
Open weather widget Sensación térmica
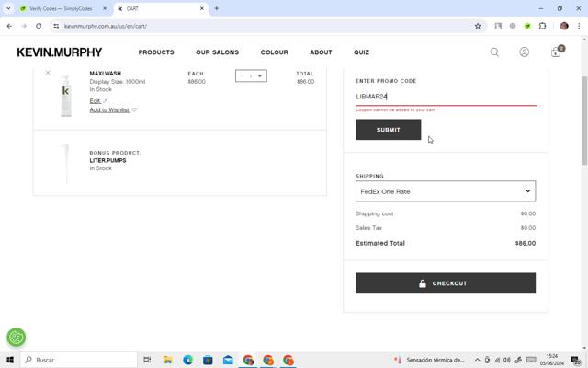point(429,360)
